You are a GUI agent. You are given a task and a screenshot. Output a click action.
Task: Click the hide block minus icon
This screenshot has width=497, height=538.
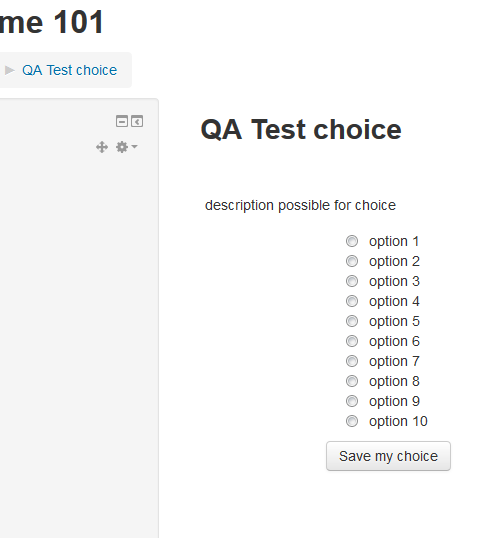click(122, 121)
